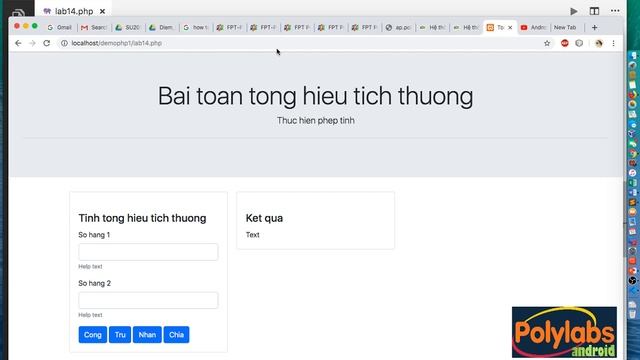Open a new browser tab with plus
Image resolution: width=640 pixels, height=360 pixels.
click(594, 27)
